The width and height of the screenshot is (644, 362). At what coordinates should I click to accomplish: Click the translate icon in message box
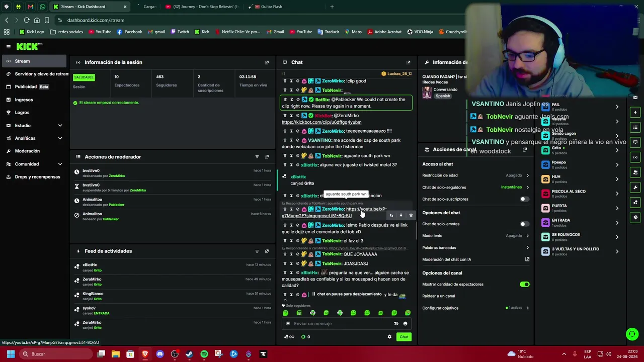coord(396,324)
